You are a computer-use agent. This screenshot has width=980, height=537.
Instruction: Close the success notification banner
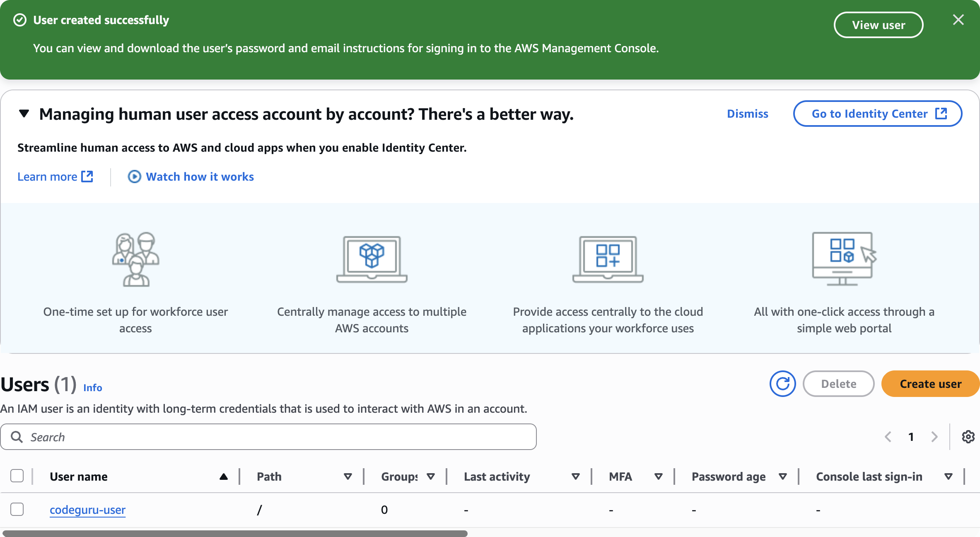pyautogui.click(x=958, y=20)
